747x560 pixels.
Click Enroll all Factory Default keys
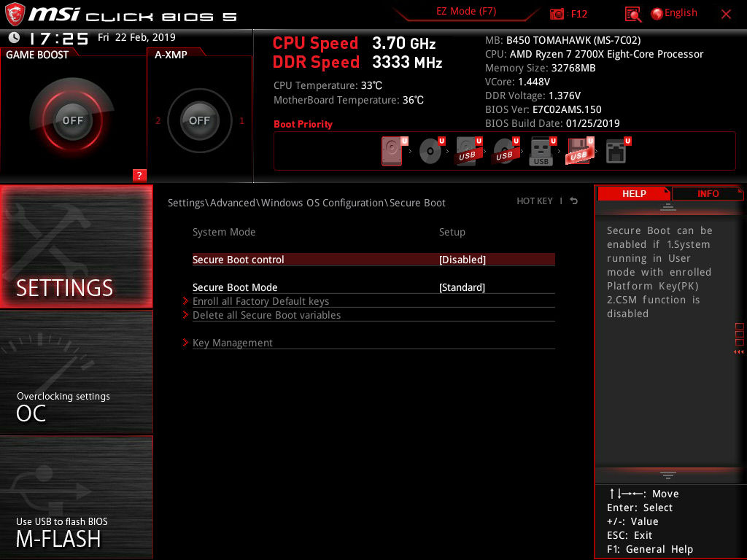tap(260, 301)
